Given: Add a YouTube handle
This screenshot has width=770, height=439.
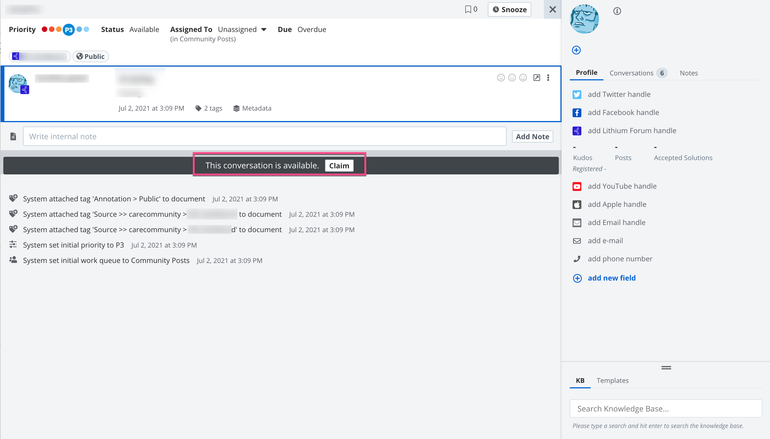Looking at the screenshot, I should click(622, 186).
